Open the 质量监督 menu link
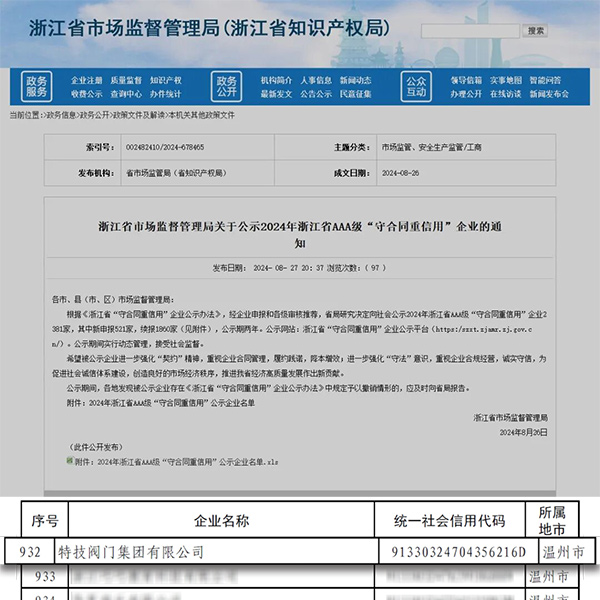Screen dimensions: 600x600 126,80
